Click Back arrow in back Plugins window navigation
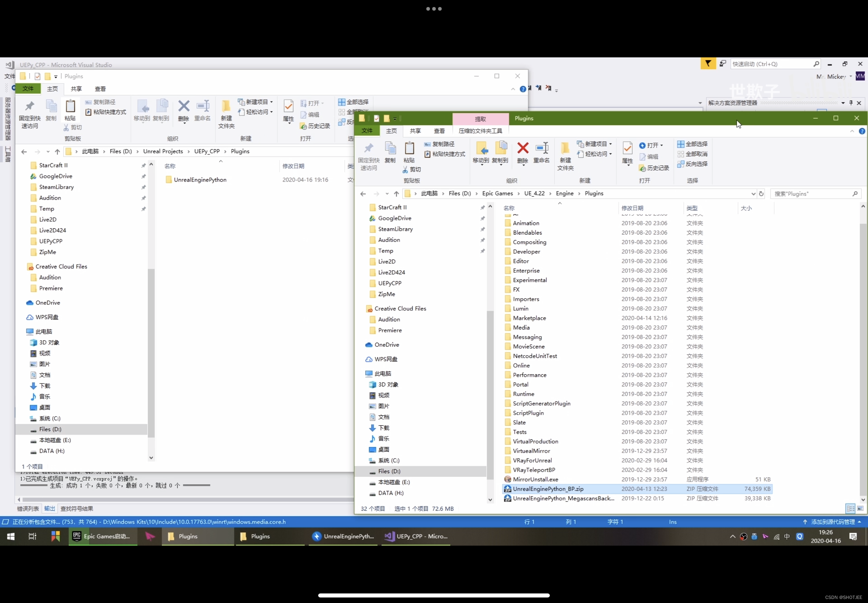This screenshot has height=603, width=868. [24, 151]
